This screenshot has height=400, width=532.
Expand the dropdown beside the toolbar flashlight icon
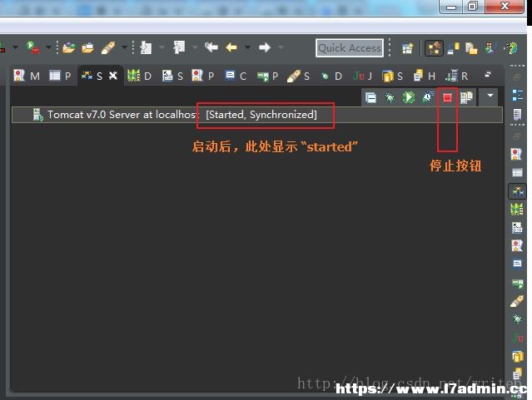click(x=124, y=47)
